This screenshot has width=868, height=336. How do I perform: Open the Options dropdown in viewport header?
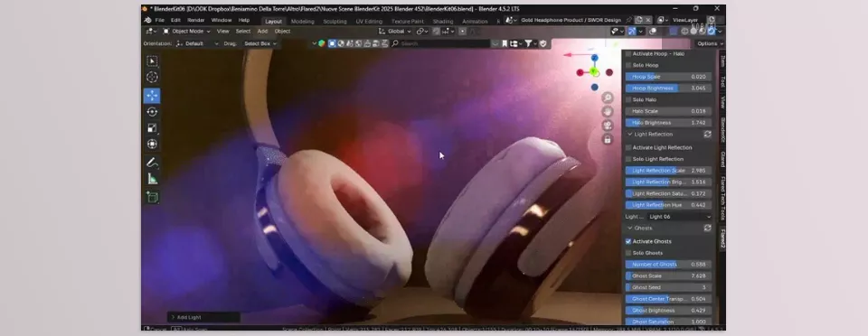[x=710, y=43]
